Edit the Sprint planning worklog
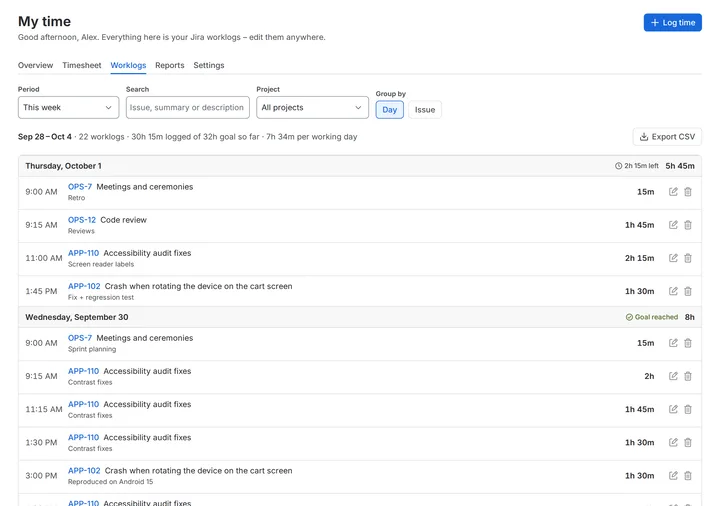 (x=673, y=343)
